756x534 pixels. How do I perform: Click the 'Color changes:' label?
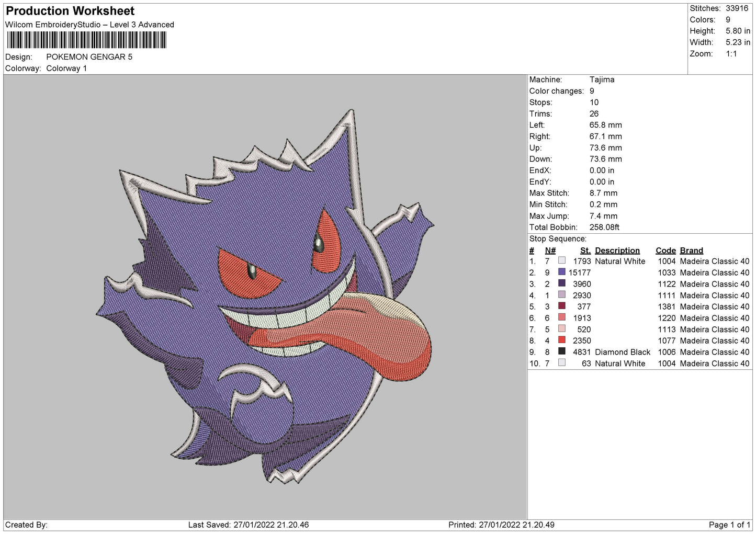tap(557, 91)
